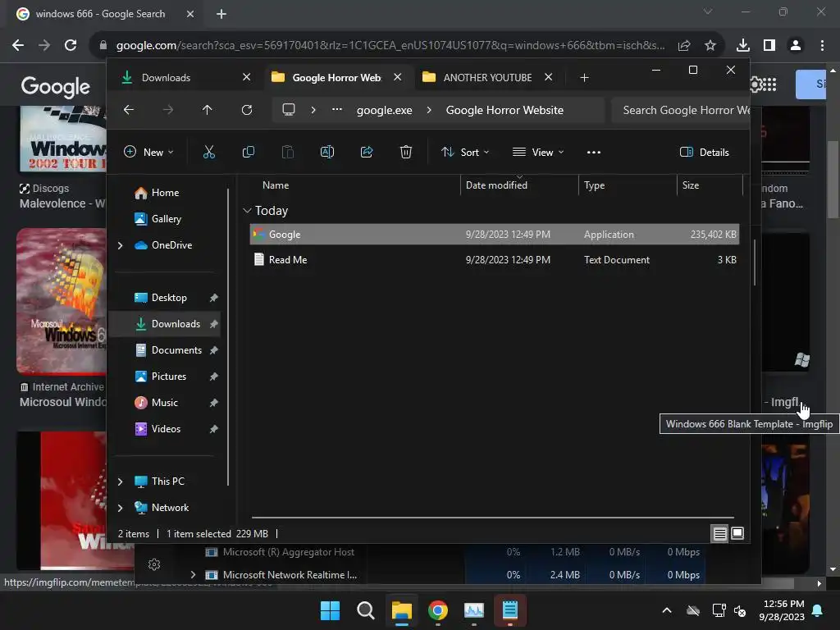840x630 pixels.
Task: Open Chrome profile avatar icon
Action: click(796, 46)
